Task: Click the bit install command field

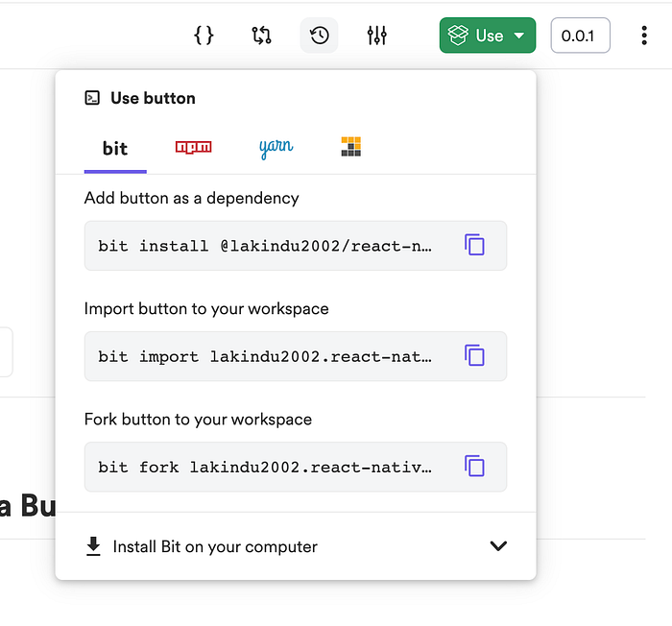Action: point(296,246)
